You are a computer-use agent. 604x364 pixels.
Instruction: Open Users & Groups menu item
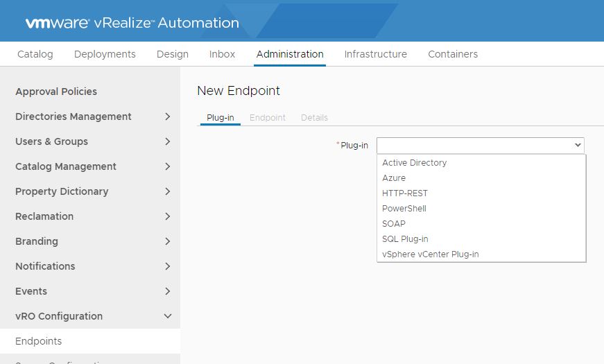pyautogui.click(x=51, y=141)
